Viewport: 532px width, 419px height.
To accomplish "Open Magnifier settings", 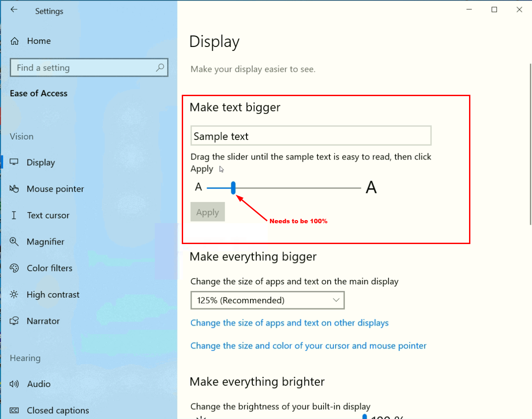I will click(45, 242).
